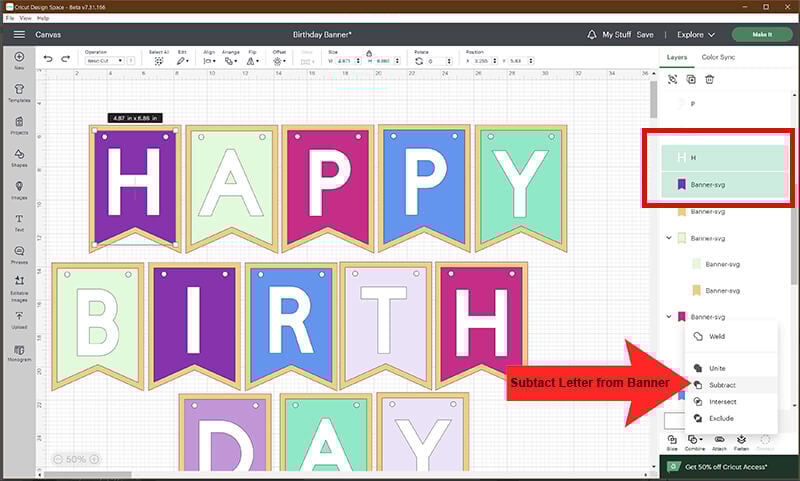Open the Projects panel

click(x=19, y=125)
